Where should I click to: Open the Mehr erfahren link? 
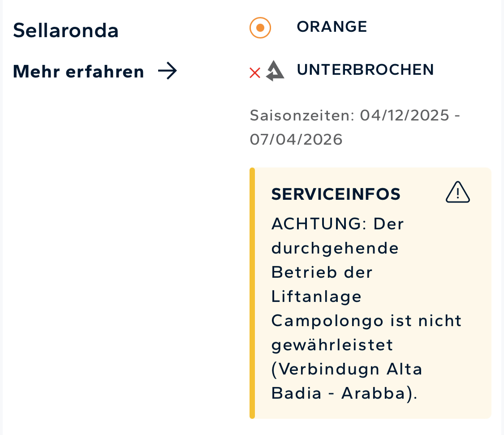coord(78,72)
